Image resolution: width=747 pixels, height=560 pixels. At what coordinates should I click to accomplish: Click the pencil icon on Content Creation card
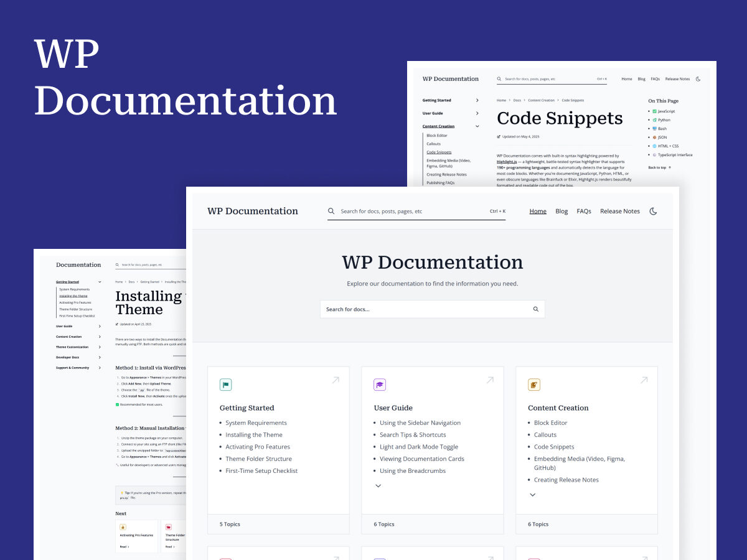[x=533, y=384]
